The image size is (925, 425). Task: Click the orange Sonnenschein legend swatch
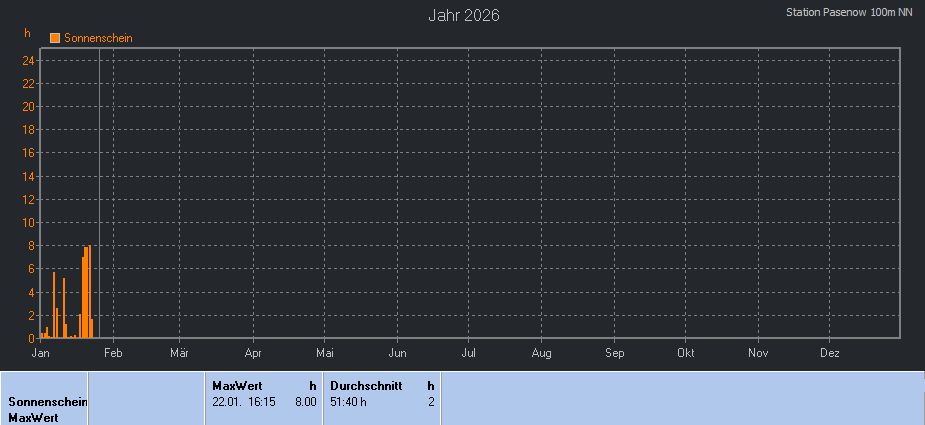55,38
